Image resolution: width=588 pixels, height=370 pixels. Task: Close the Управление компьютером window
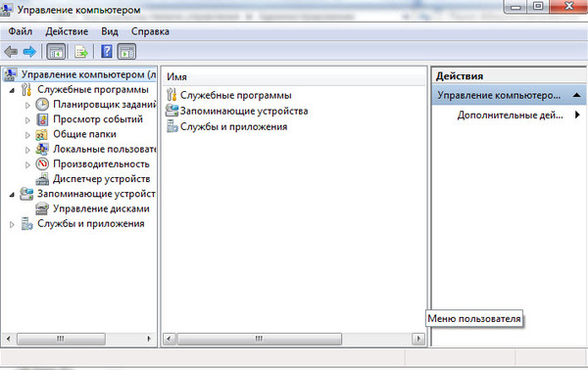coord(568,7)
